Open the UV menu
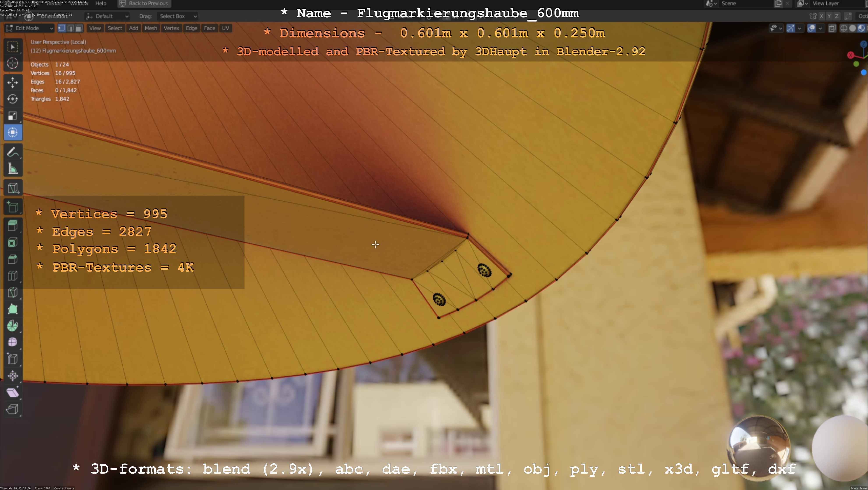The image size is (868, 490). click(225, 28)
